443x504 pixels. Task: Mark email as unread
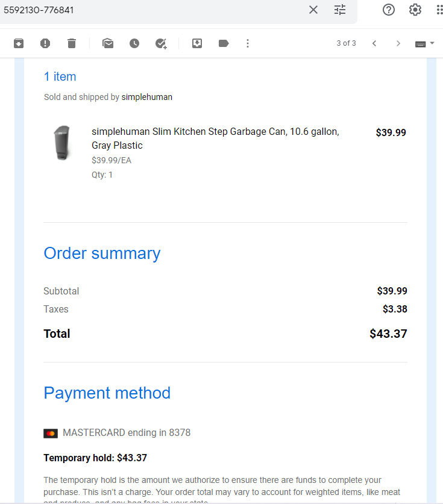[x=108, y=43]
